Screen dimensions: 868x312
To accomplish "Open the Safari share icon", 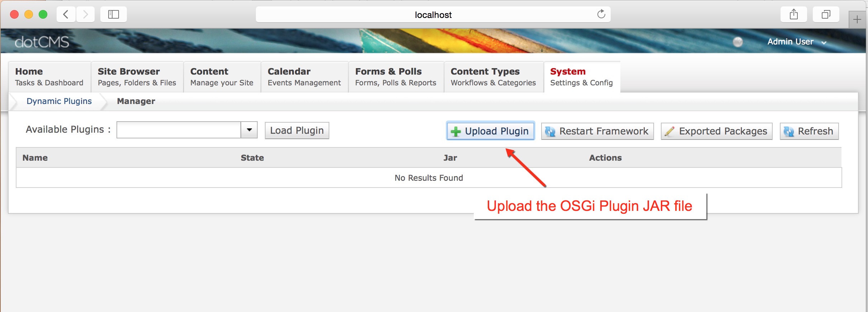I will tap(793, 14).
